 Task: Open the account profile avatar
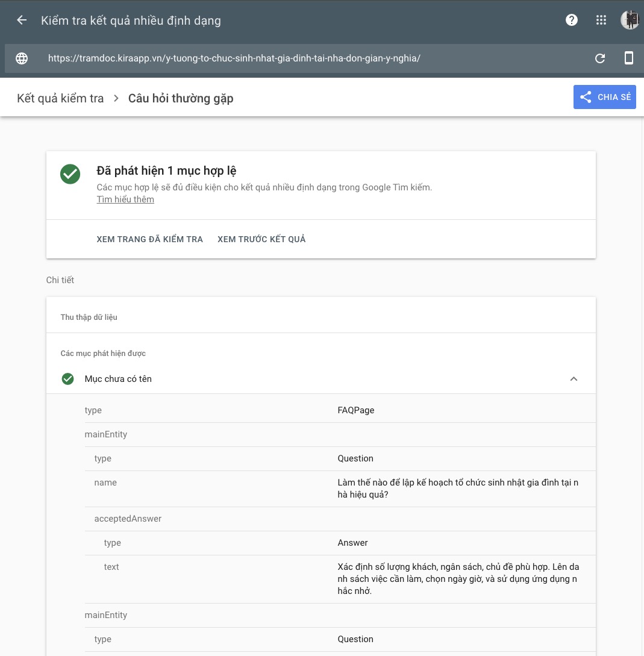[630, 20]
